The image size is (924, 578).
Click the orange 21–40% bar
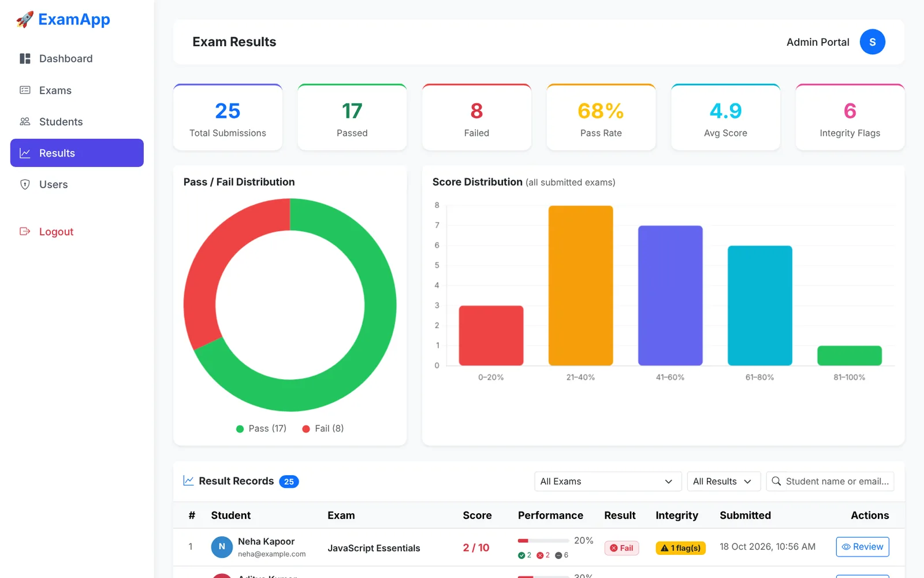580,286
